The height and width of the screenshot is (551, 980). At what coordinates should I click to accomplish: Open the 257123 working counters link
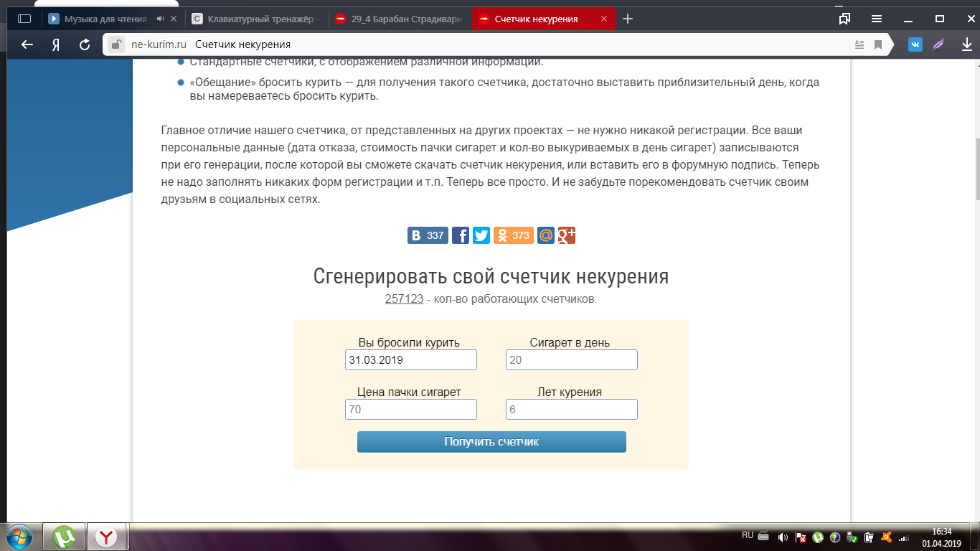(404, 299)
